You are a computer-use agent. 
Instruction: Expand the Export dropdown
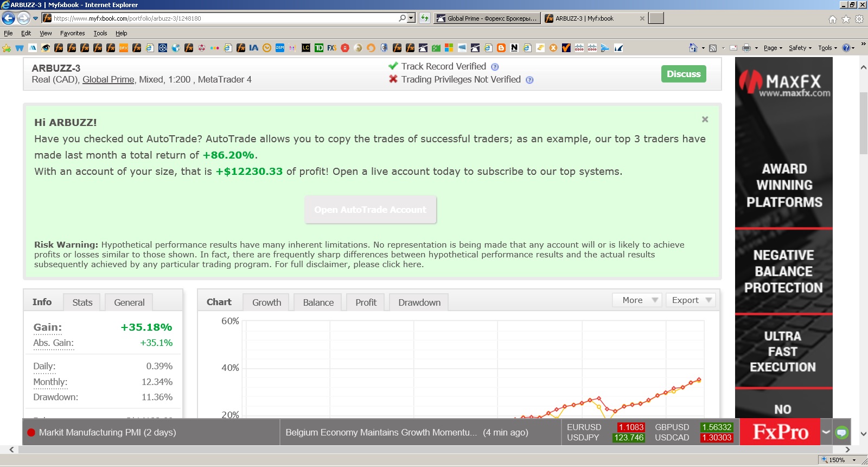[691, 300]
